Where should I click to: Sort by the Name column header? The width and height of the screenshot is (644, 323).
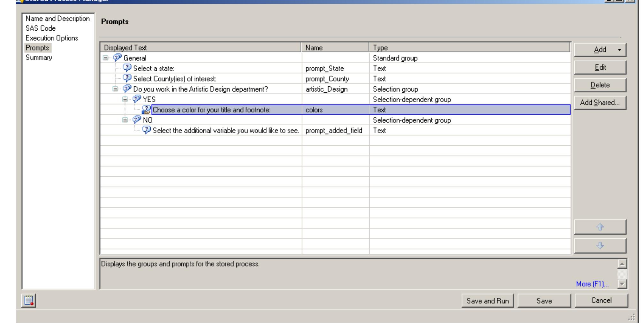(335, 48)
